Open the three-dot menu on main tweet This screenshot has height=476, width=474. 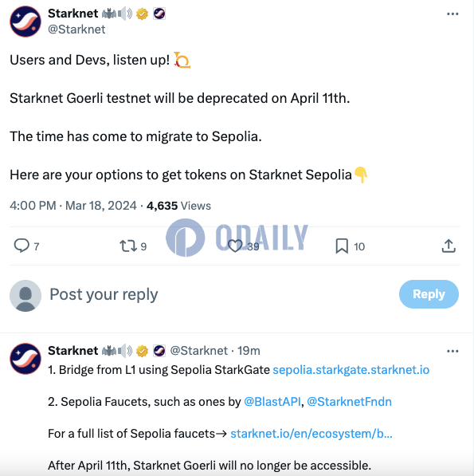452,14
